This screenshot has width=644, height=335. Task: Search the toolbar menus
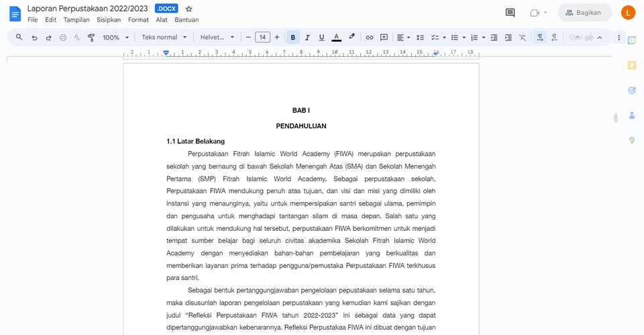pos(19,38)
